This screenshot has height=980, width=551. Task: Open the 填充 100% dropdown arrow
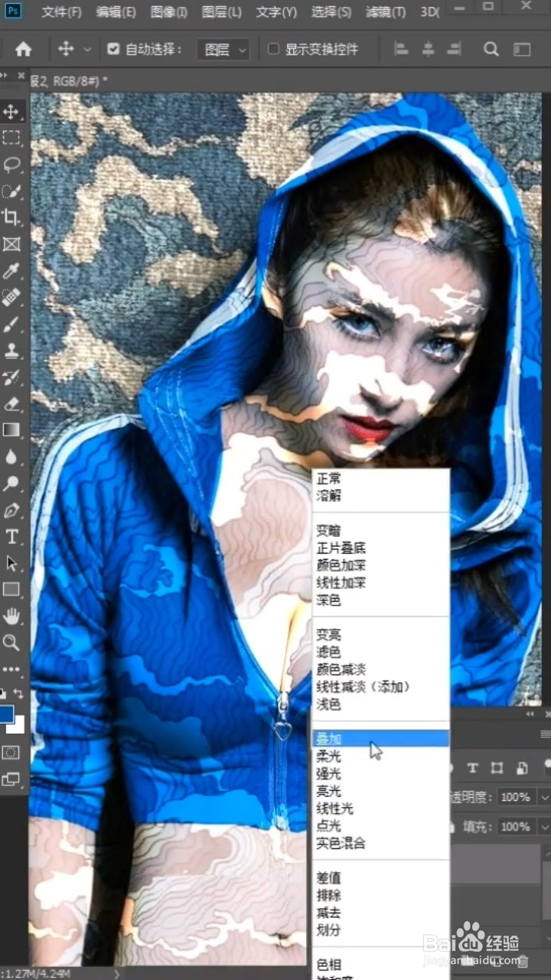point(544,827)
